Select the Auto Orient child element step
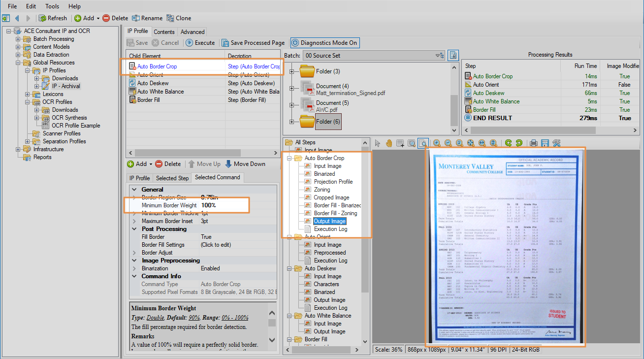This screenshot has height=359, width=644. 203,75
